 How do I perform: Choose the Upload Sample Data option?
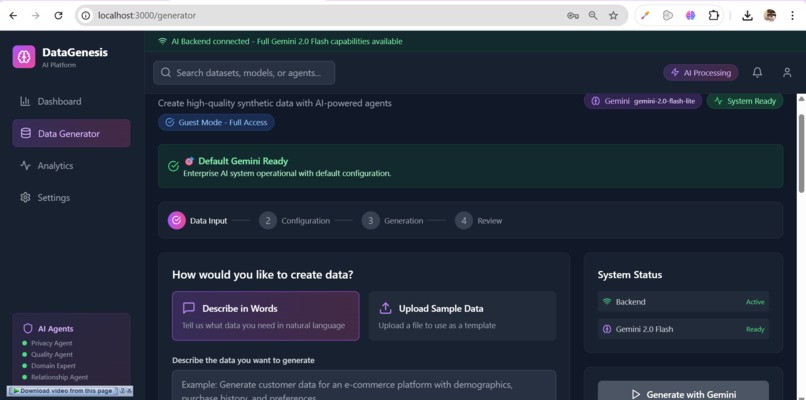(463, 316)
